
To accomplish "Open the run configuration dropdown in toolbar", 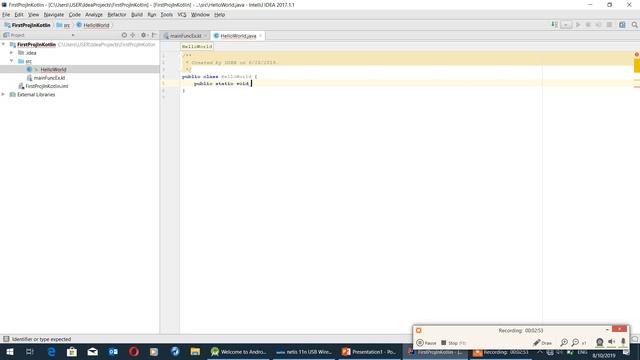I will 566,25.
